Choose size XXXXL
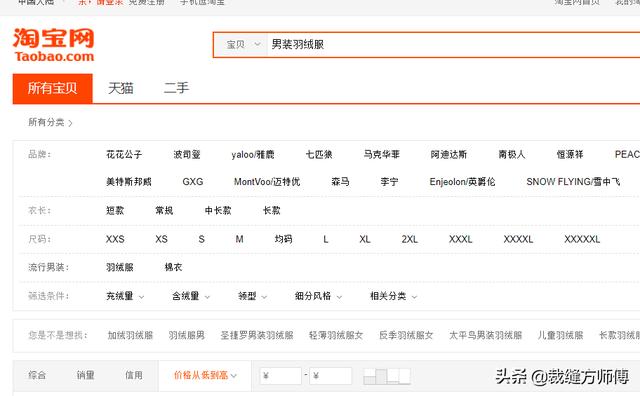The width and height of the screenshot is (640, 396). pos(518,239)
